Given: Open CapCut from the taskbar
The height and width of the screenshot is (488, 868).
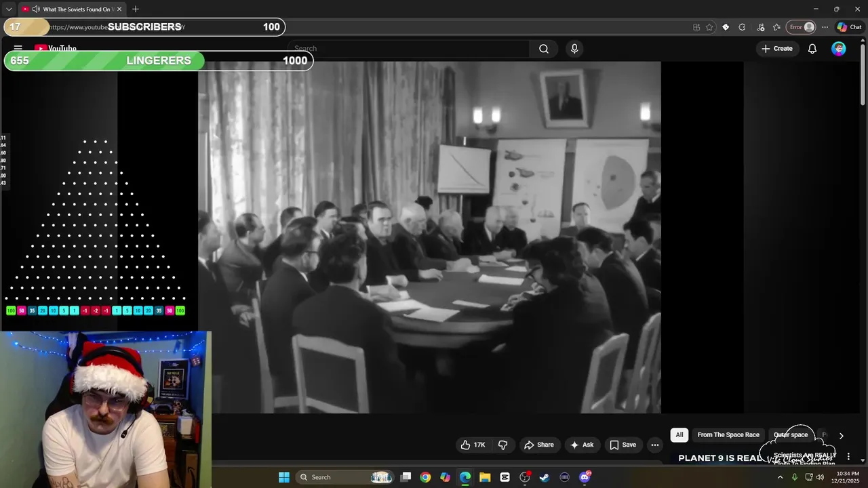Looking at the screenshot, I should (505, 477).
